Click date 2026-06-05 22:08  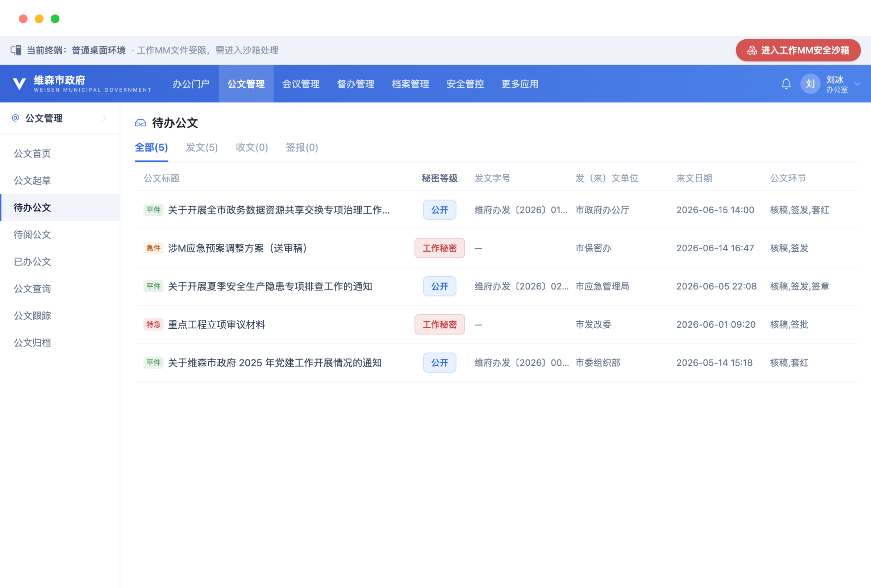(716, 286)
